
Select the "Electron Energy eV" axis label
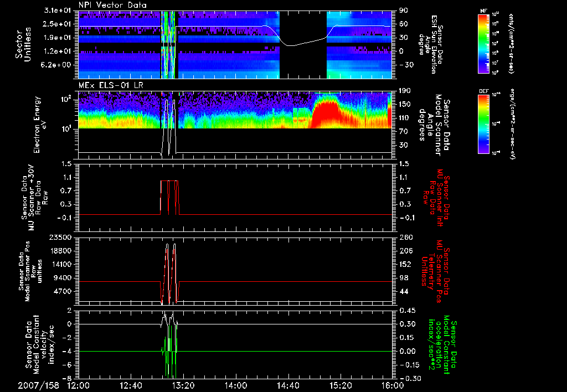(40, 125)
